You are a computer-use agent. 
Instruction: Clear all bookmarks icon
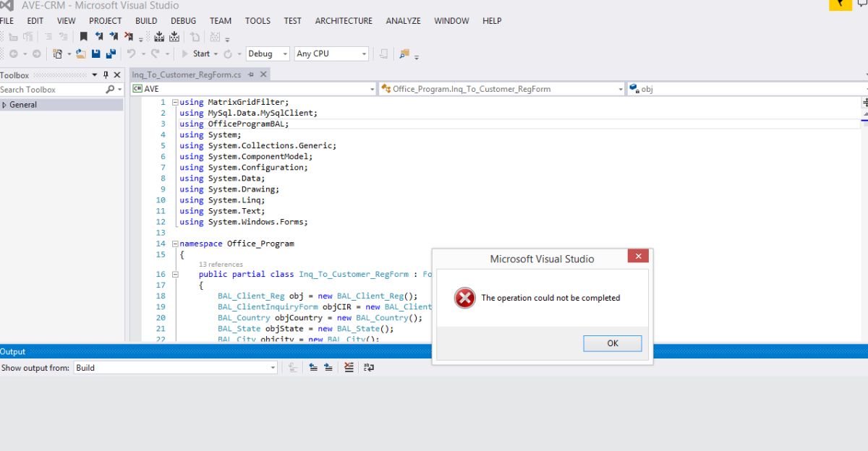[129, 36]
